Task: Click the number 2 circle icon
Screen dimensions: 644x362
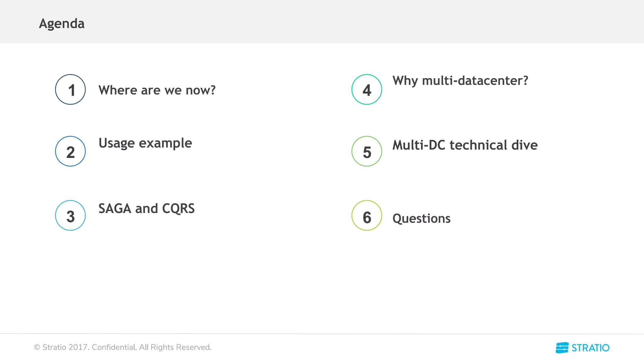Action: click(x=70, y=151)
